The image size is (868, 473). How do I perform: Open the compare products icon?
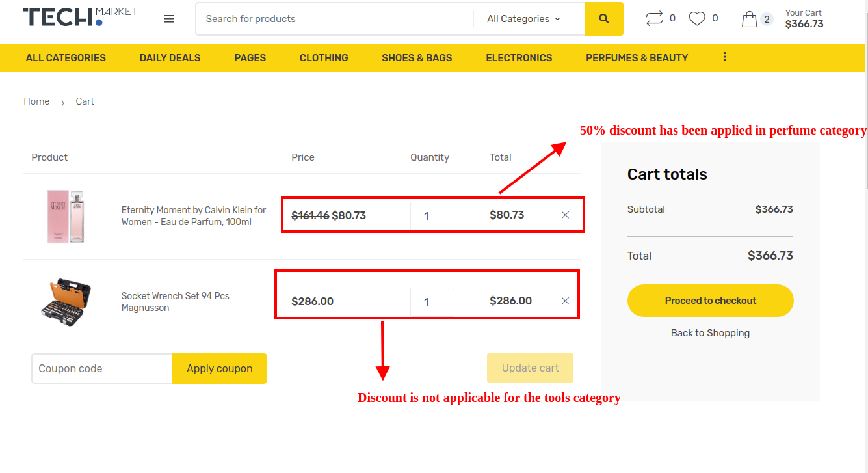[655, 18]
